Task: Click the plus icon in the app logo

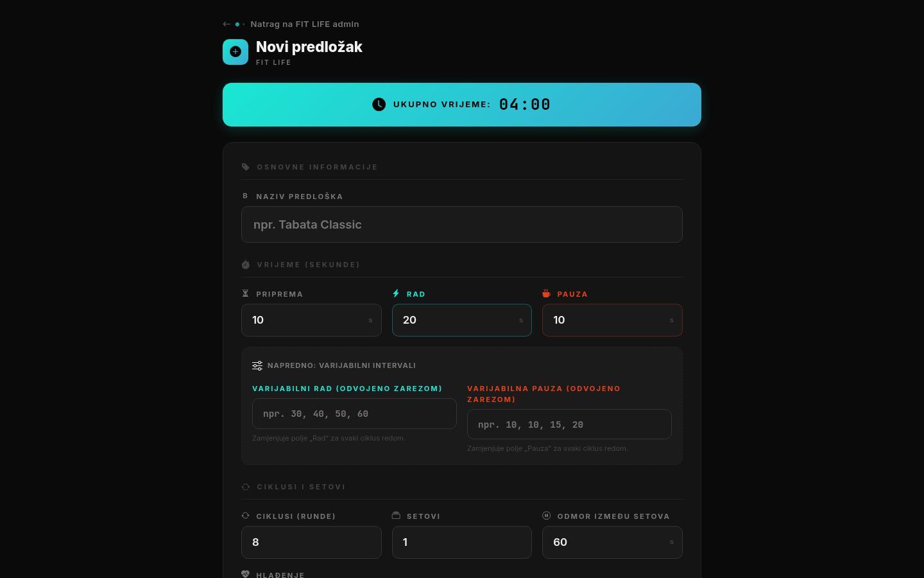Action: [235, 51]
